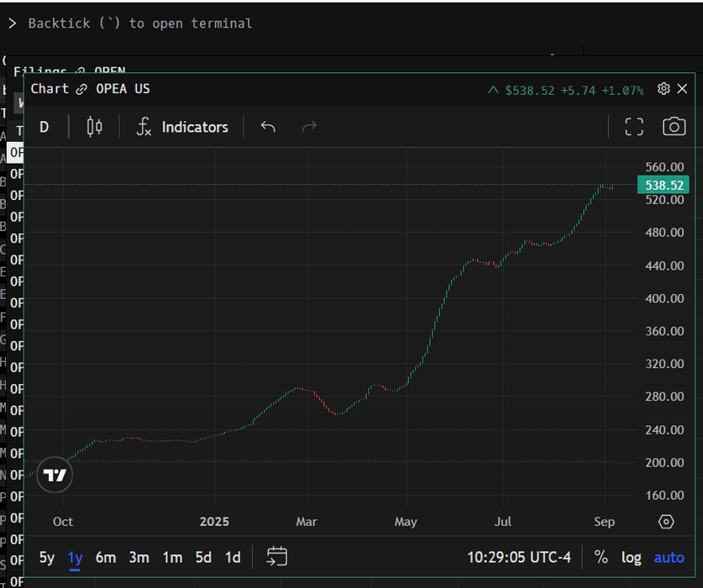Toggle log scale on the chart

631,557
